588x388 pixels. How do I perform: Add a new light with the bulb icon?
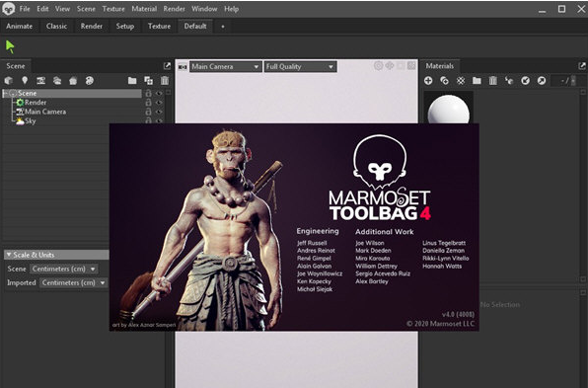coord(25,80)
